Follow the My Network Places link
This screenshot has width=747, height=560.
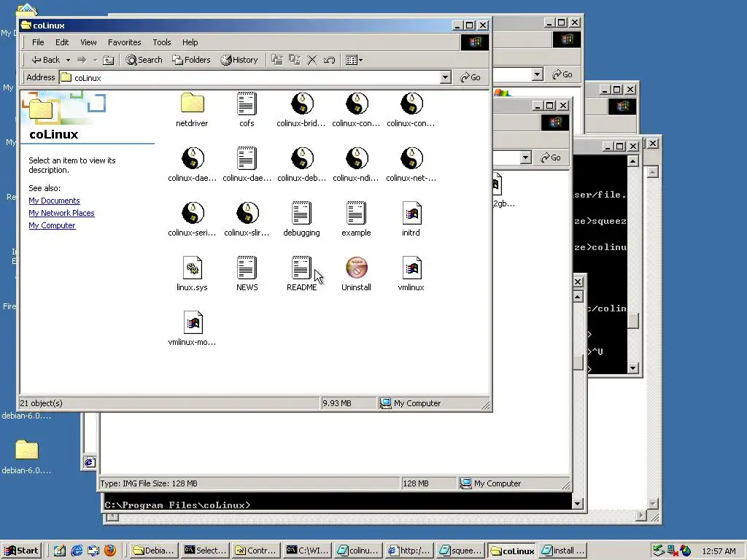(61, 213)
